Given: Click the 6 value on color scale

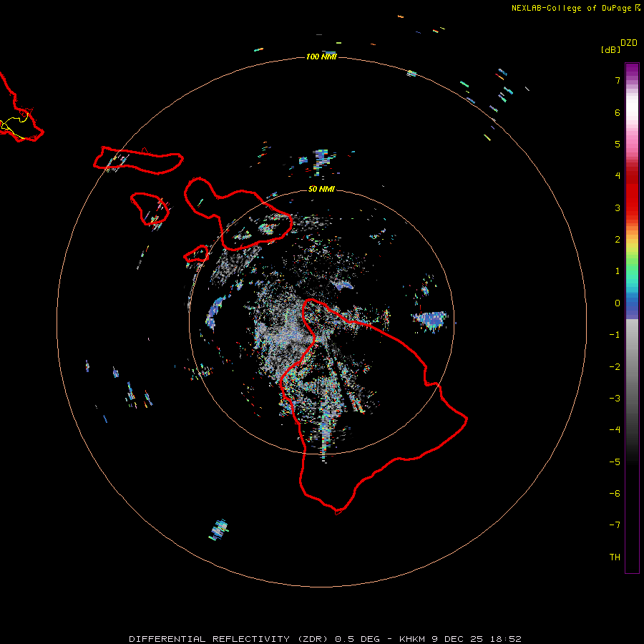Looking at the screenshot, I should point(618,112).
